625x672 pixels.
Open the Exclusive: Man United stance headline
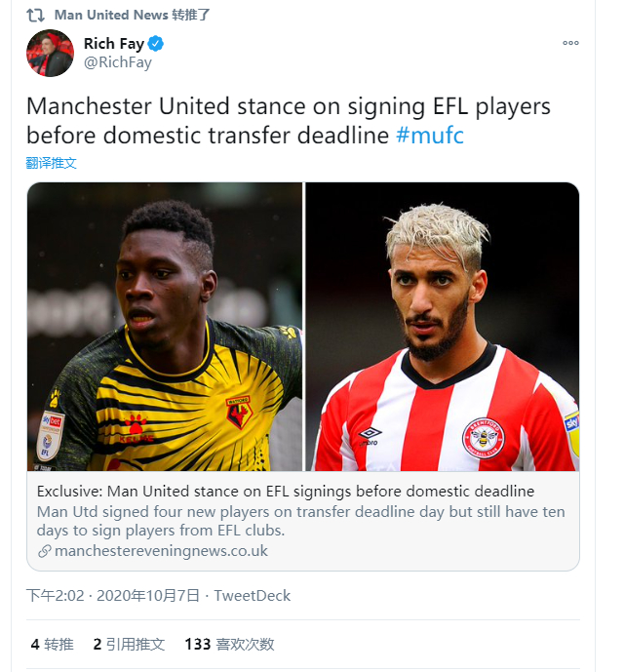coord(286,492)
